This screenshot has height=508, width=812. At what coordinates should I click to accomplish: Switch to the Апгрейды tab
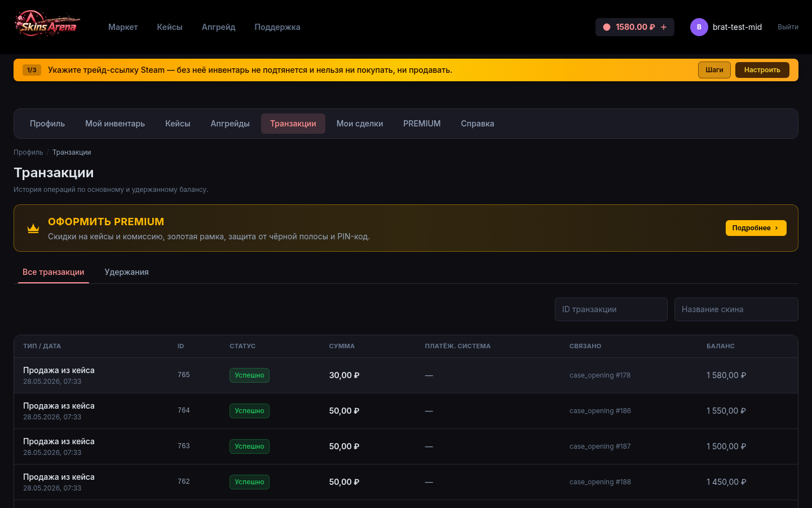pyautogui.click(x=230, y=124)
